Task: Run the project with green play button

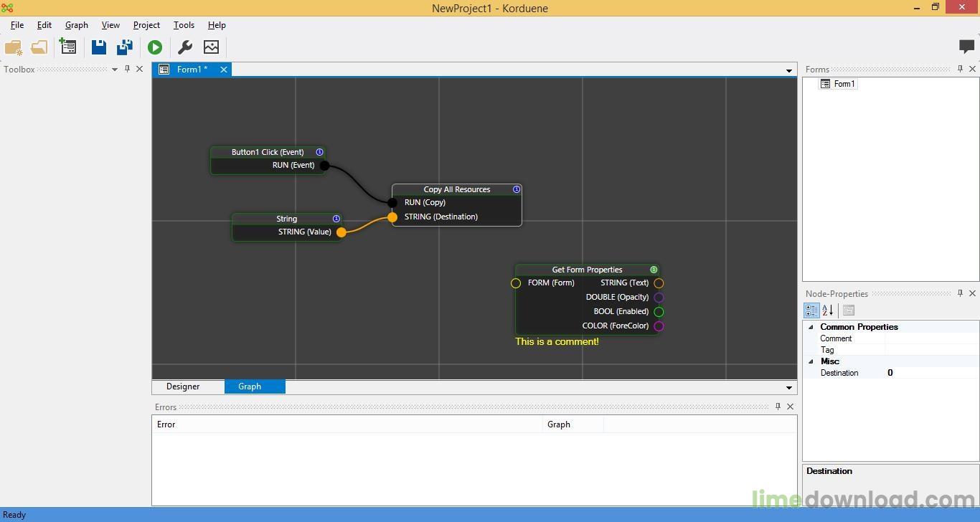Action: click(155, 47)
